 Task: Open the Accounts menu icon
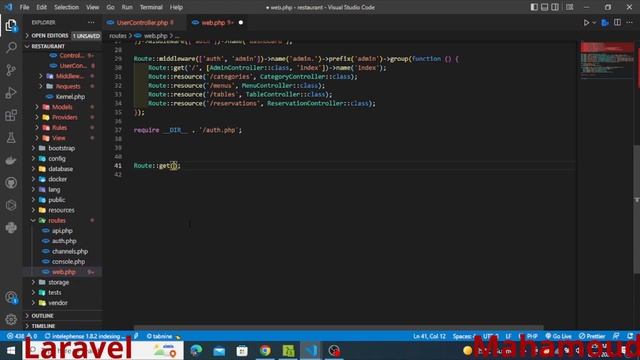(11, 298)
